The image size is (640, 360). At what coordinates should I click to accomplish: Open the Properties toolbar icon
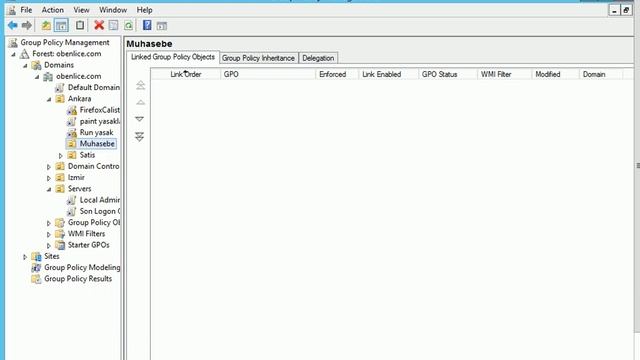[x=113, y=26]
